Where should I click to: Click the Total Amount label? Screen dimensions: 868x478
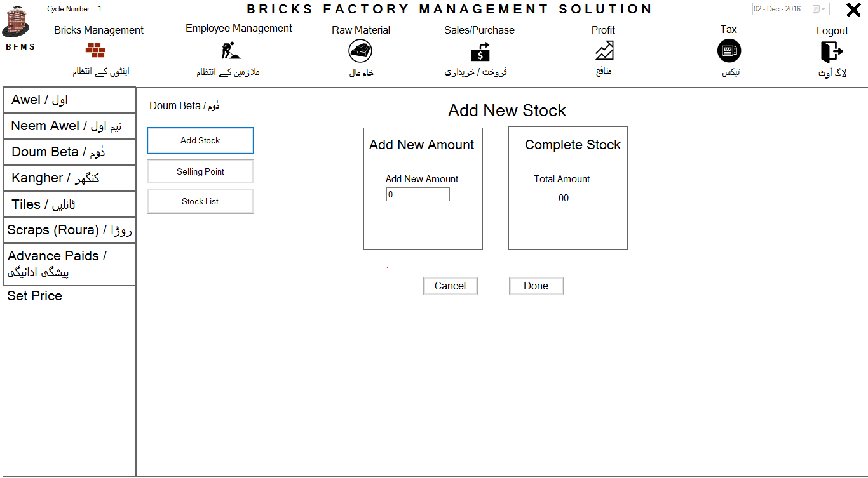(562, 179)
